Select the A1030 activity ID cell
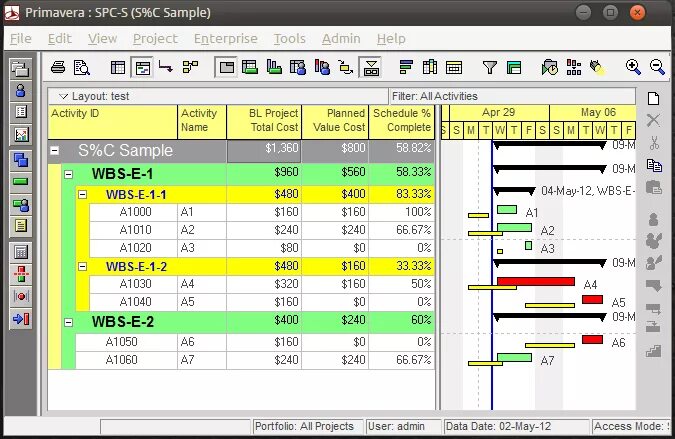675x439 pixels. [133, 284]
